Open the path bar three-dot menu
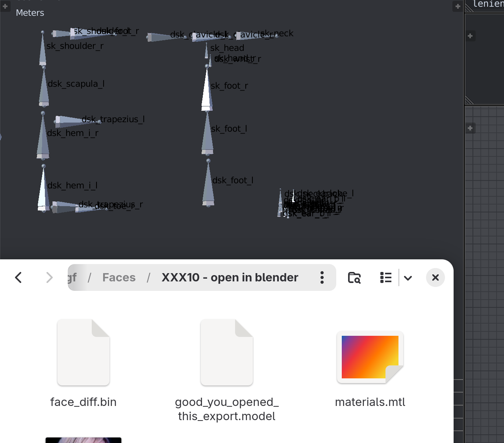Screen dimensions: 504x443 tap(322, 277)
